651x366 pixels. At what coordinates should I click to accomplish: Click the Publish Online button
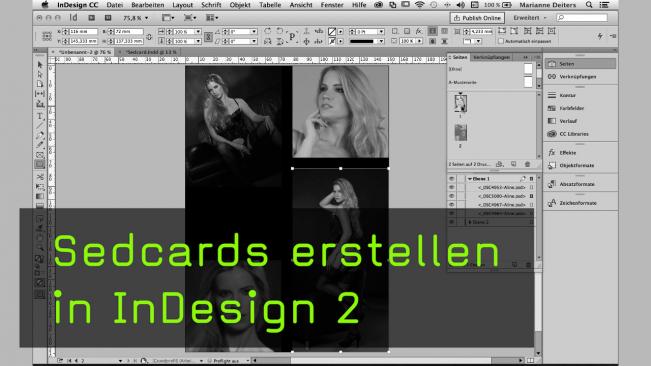coord(477,18)
